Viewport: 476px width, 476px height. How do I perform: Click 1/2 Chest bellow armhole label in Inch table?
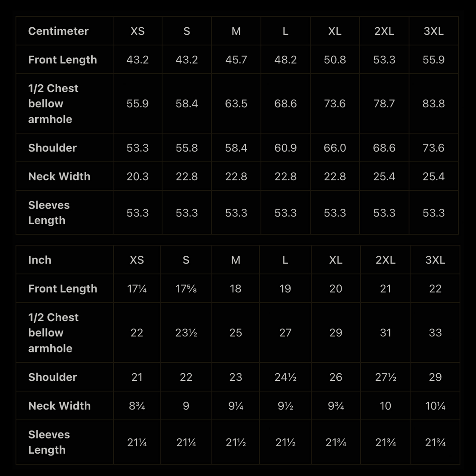pos(53,333)
